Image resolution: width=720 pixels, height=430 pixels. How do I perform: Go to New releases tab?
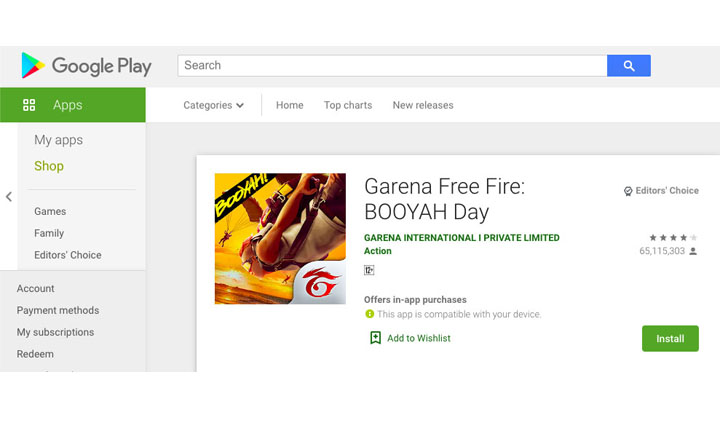(422, 105)
